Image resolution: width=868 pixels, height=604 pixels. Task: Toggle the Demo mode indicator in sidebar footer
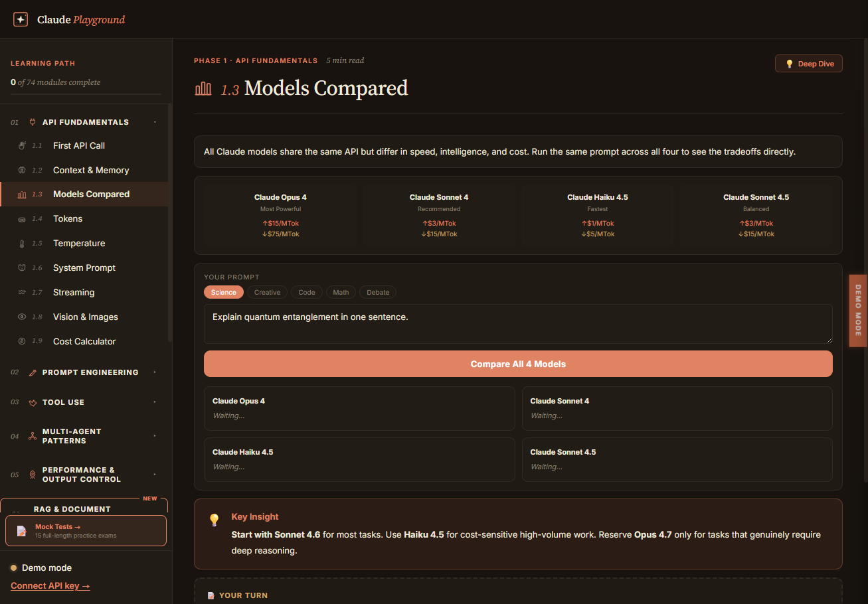(x=41, y=568)
